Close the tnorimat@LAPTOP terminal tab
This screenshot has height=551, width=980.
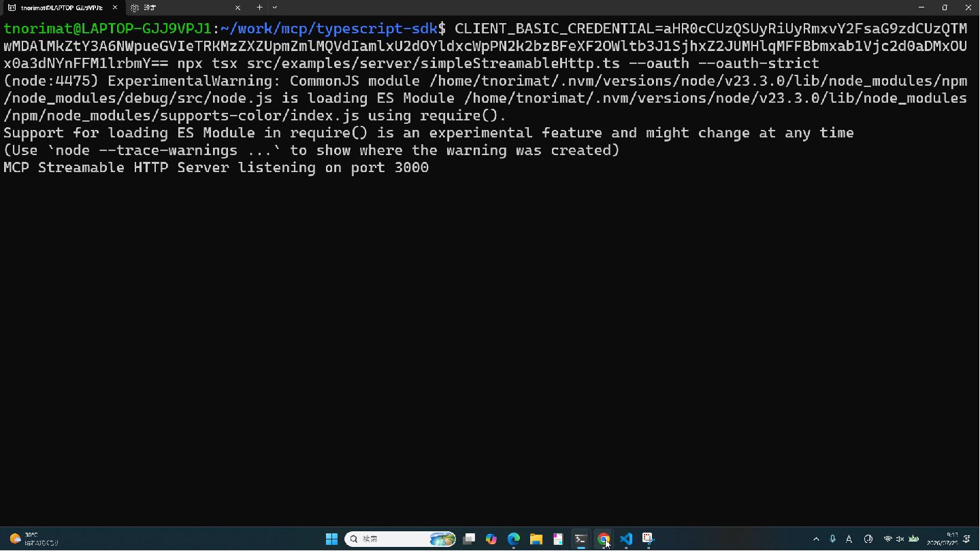[114, 7]
